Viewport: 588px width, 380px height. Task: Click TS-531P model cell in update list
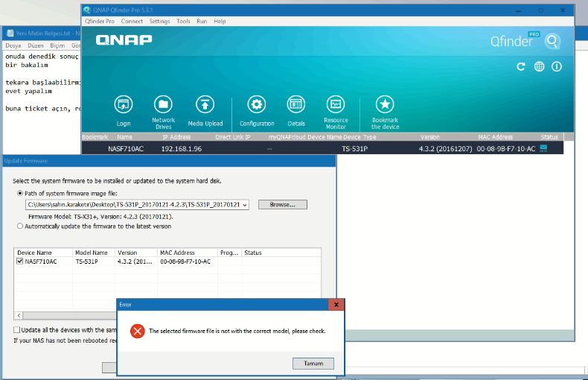pos(86,262)
